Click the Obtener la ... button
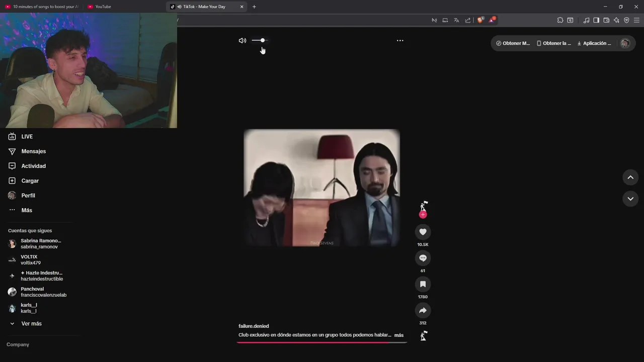Screen dimensions: 644x362 pos(554,43)
